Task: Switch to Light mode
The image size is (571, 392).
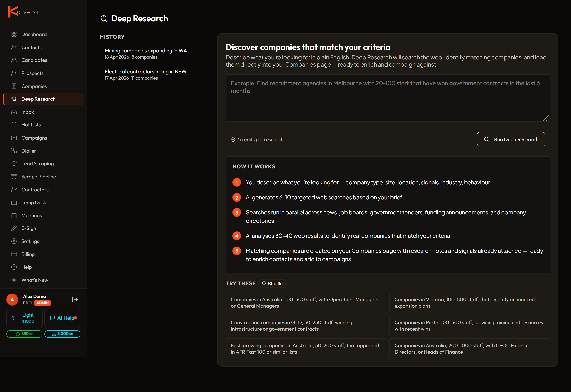Action: (25, 318)
